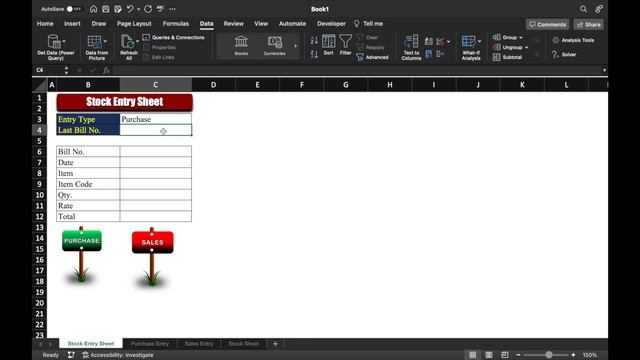The width and height of the screenshot is (640, 360).
Task: Open the Review tab
Action: click(233, 24)
